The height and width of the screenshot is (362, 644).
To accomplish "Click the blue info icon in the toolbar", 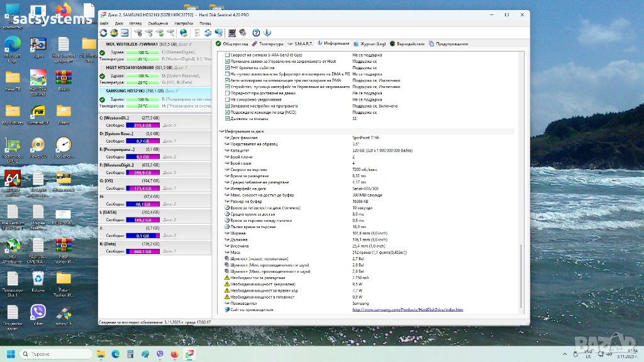I will coord(267,33).
